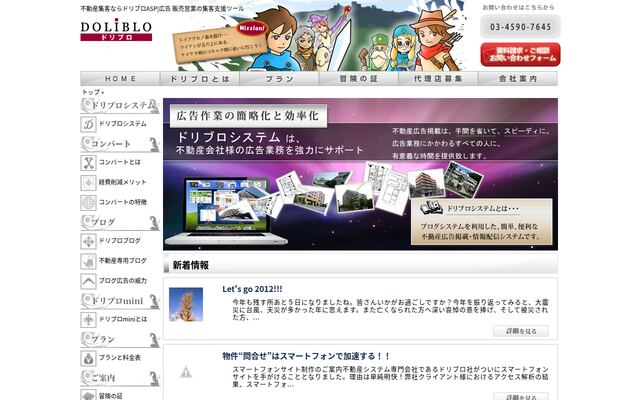Select the プラン tab in navigation bar
The image size is (640, 400).
click(279, 79)
